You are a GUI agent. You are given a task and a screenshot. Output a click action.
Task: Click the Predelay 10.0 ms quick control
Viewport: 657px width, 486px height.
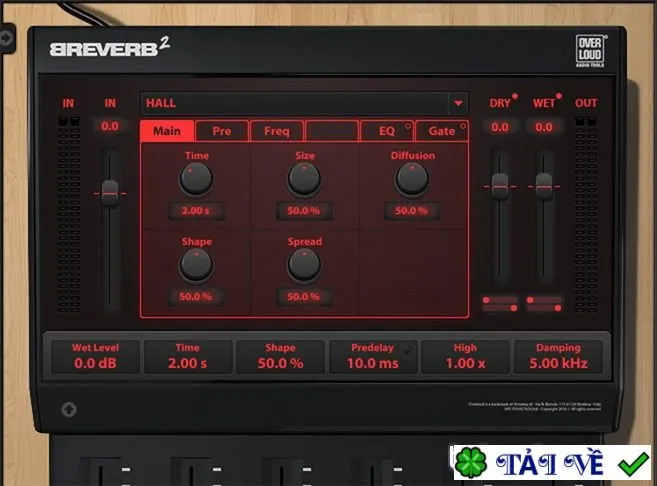point(373,357)
